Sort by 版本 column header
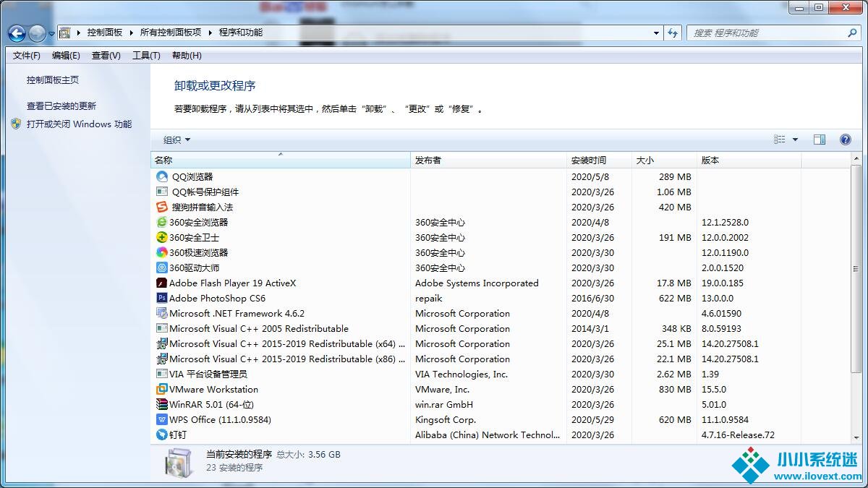The image size is (868, 488). pos(749,160)
